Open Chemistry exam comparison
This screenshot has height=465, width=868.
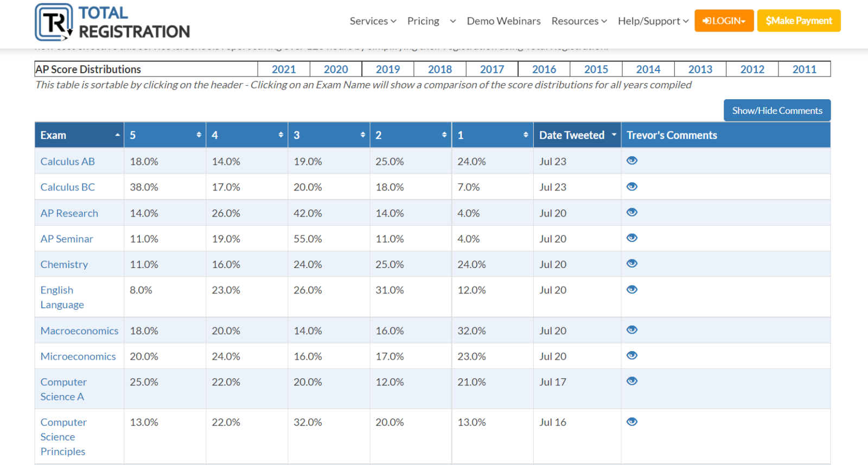point(64,264)
